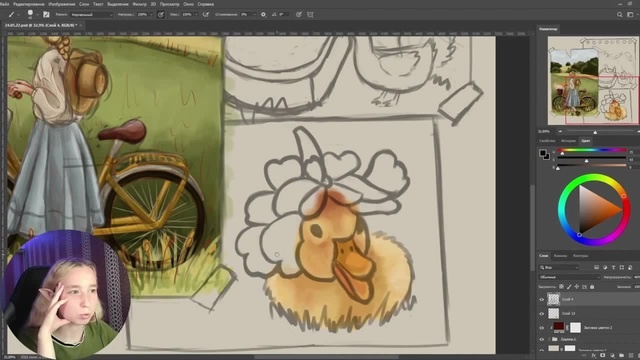Lock transparent pixels icon
Image resolution: width=640 pixels, height=360 pixels.
pyautogui.click(x=562, y=287)
